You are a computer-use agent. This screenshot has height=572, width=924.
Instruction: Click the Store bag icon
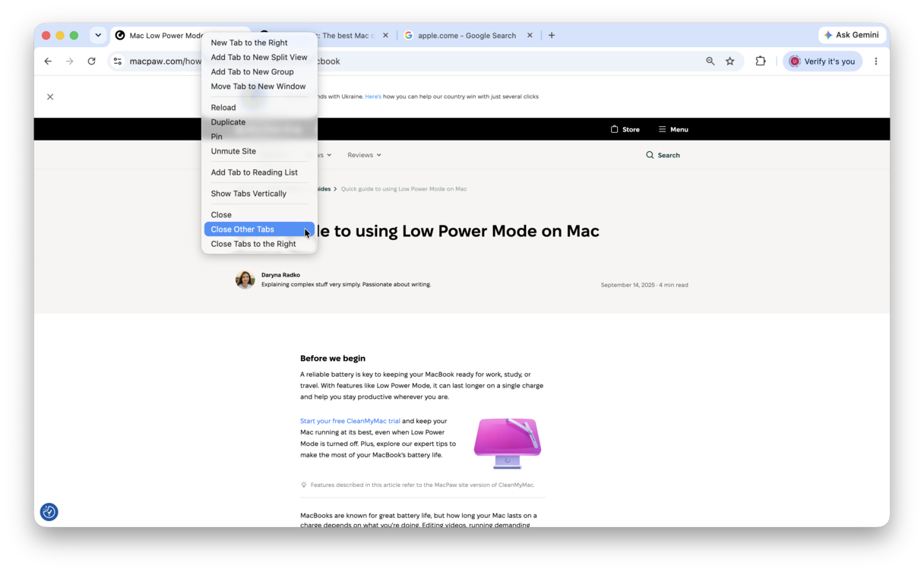[x=614, y=129]
